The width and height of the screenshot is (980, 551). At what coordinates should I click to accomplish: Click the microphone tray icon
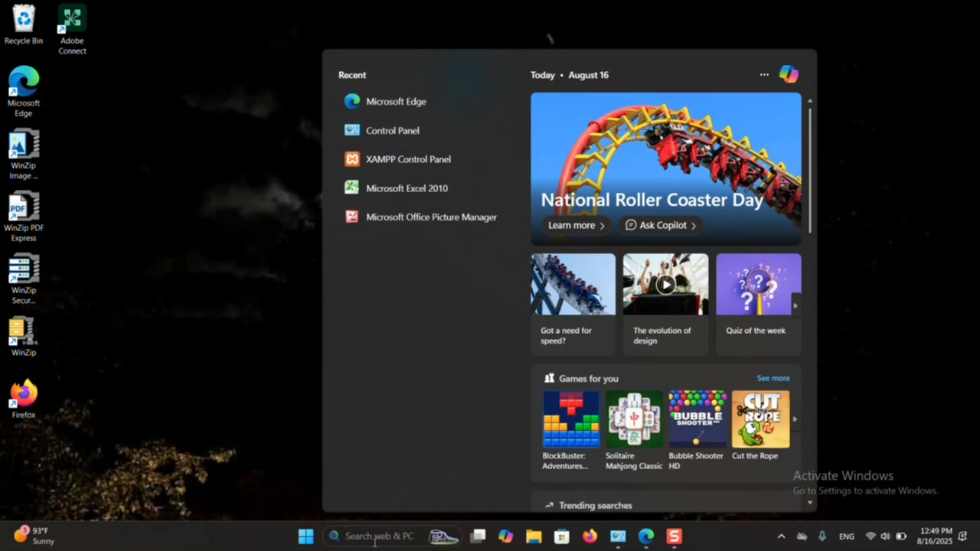[822, 536]
